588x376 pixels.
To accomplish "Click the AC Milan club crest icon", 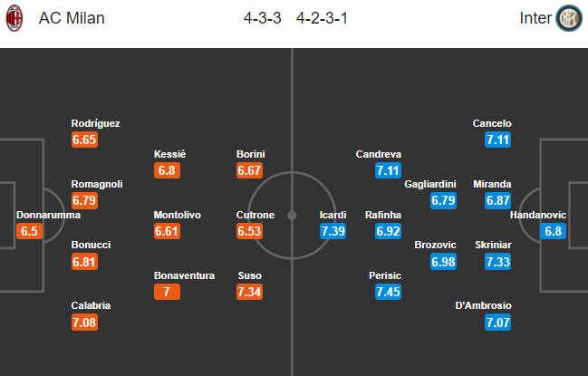I will point(15,19).
